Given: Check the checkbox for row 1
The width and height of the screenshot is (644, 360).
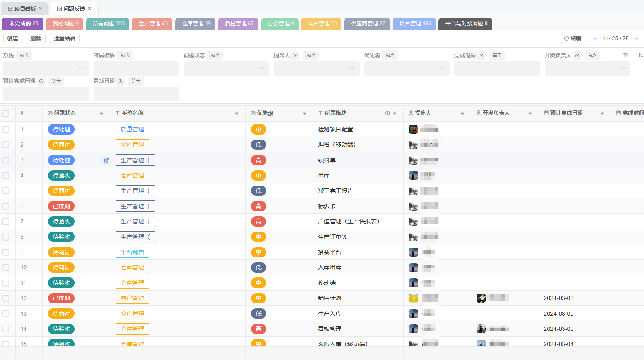Looking at the screenshot, I should pos(6,129).
